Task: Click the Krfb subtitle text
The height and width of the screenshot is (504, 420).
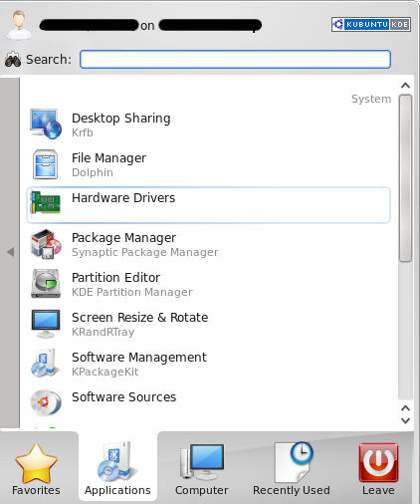Action: (x=83, y=132)
